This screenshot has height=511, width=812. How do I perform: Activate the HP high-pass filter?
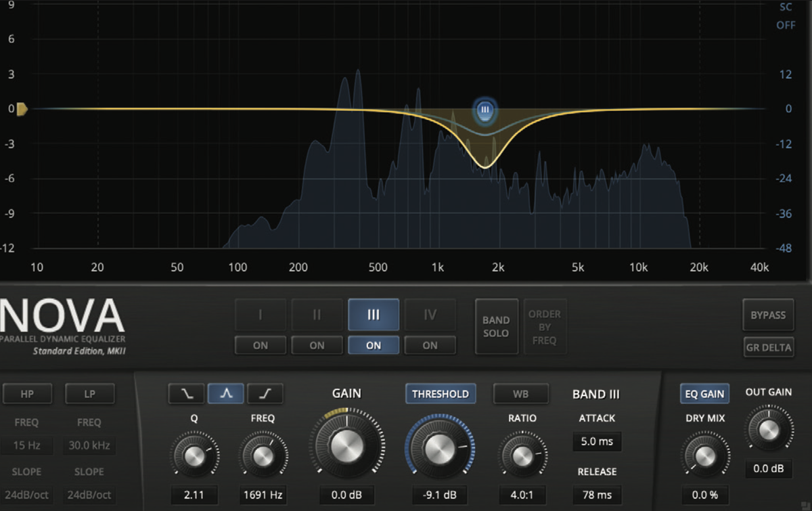click(x=27, y=393)
